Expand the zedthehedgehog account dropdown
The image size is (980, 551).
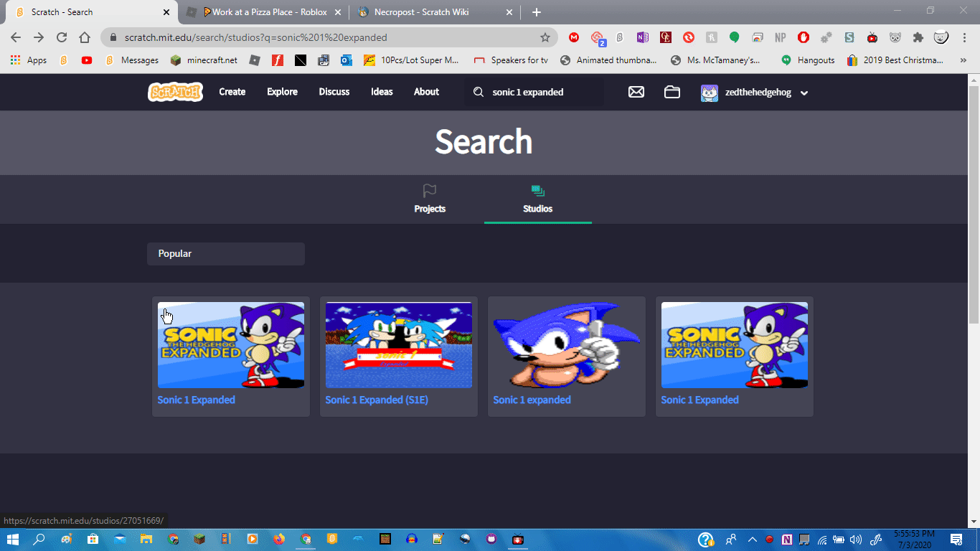tap(804, 93)
